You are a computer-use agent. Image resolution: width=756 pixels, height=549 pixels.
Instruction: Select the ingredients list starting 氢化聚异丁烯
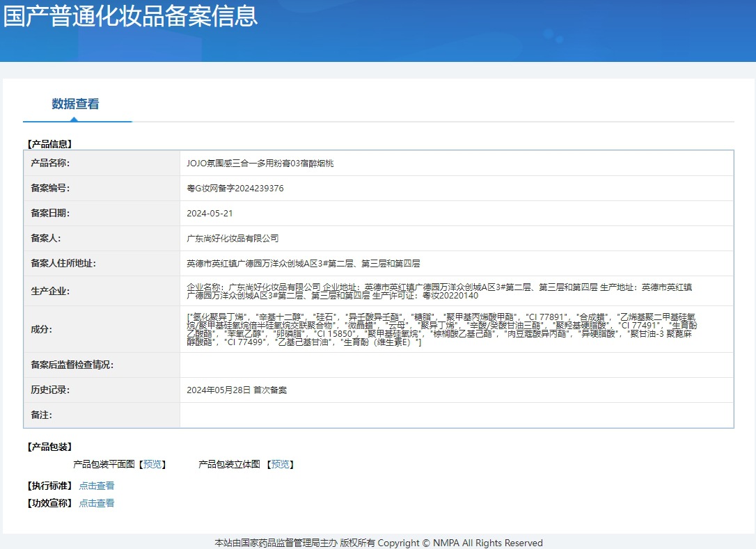(441, 329)
